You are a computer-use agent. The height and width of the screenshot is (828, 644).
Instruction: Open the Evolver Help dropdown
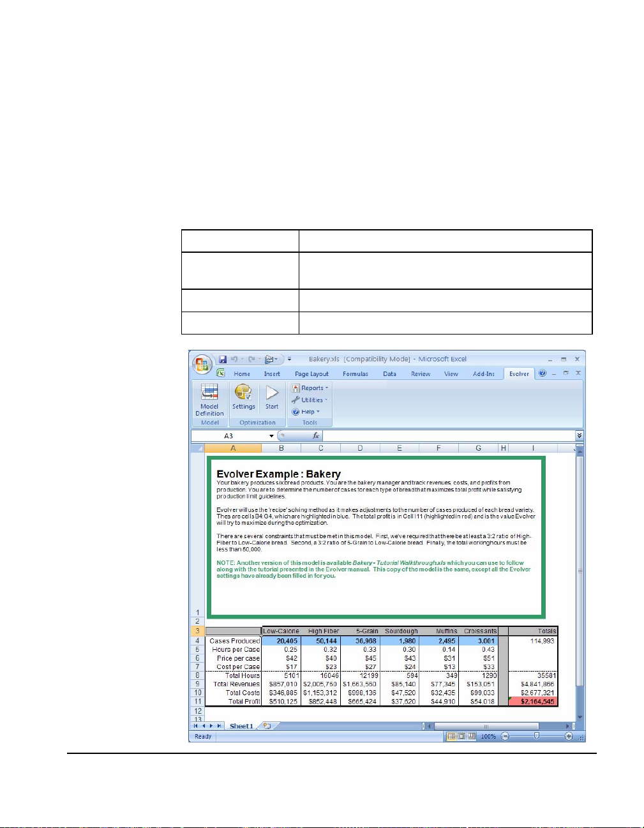(x=306, y=412)
